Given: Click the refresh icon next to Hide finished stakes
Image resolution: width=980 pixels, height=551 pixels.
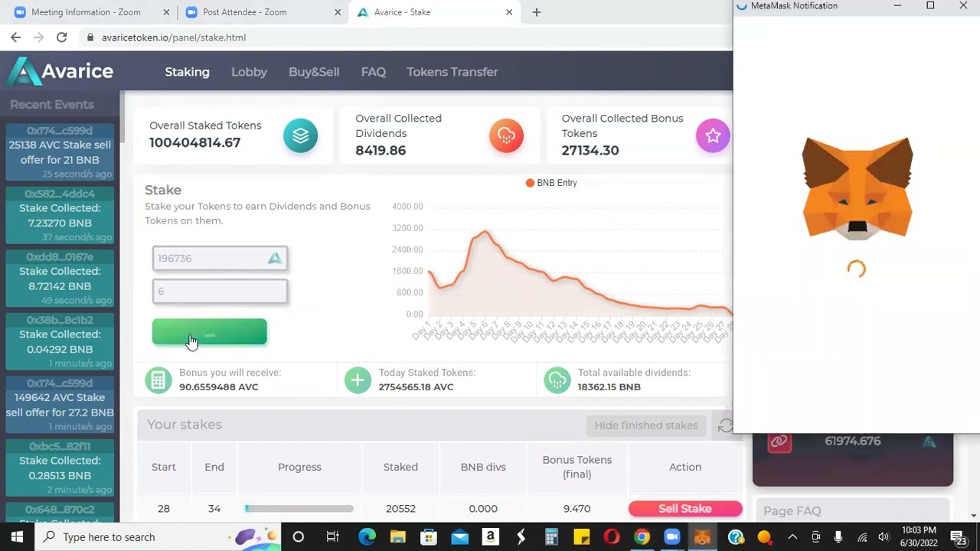Looking at the screenshot, I should (x=725, y=425).
